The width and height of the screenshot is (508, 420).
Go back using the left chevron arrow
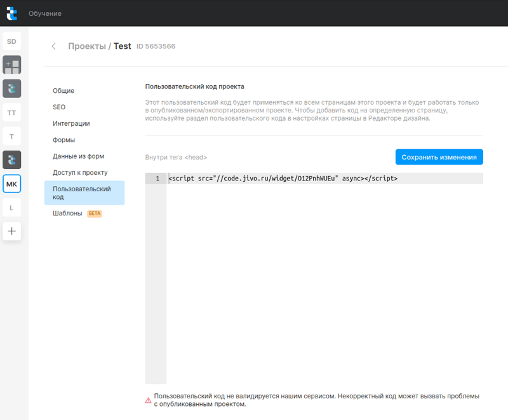pos(54,46)
